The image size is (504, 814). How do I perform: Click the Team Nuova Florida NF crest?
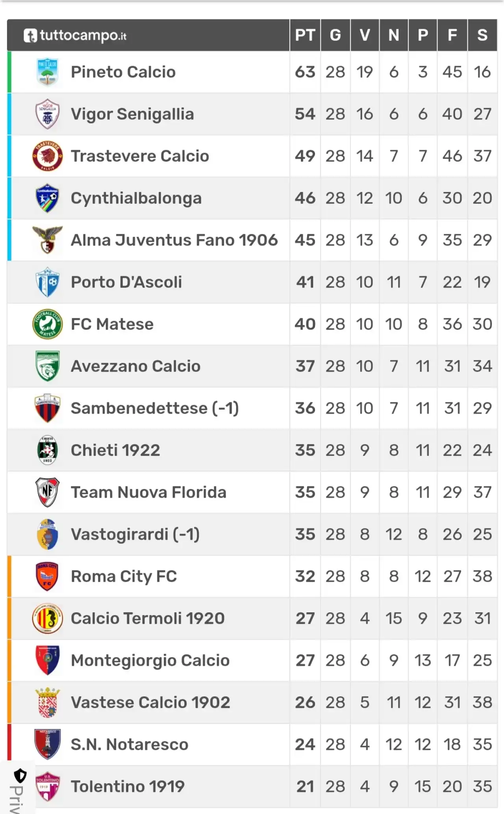(47, 492)
